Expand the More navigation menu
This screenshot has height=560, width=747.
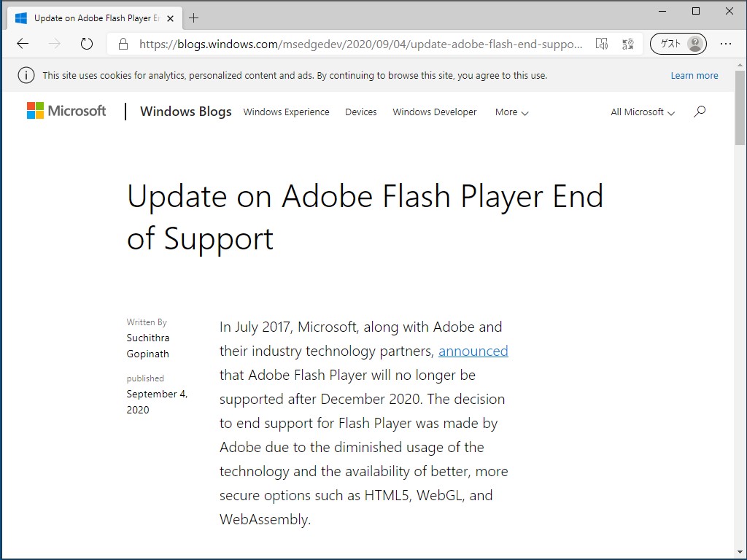click(511, 112)
